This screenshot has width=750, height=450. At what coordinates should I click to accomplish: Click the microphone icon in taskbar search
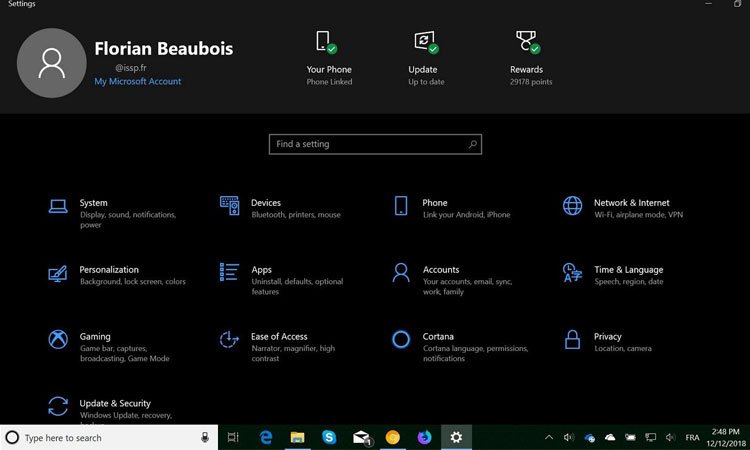(x=204, y=437)
